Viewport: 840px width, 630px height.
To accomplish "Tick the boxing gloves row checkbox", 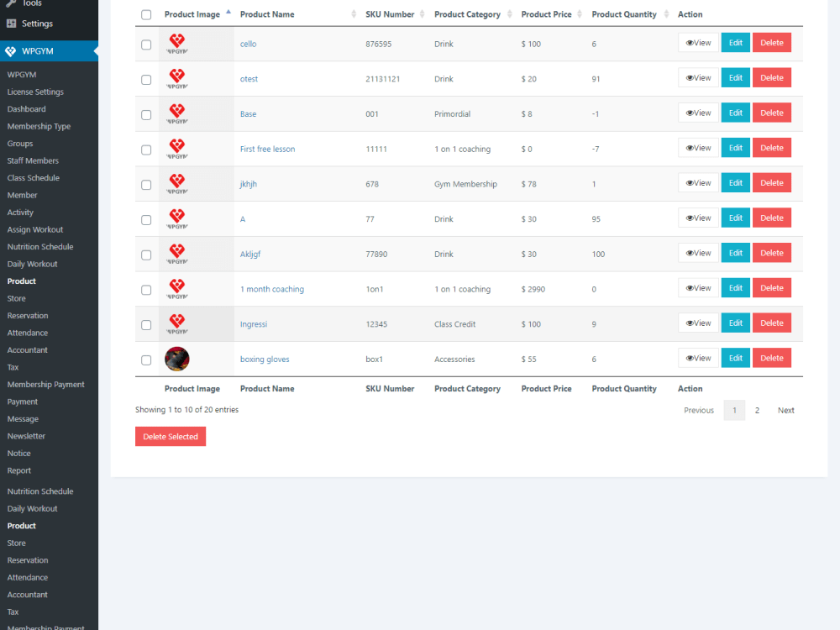I will click(x=146, y=360).
